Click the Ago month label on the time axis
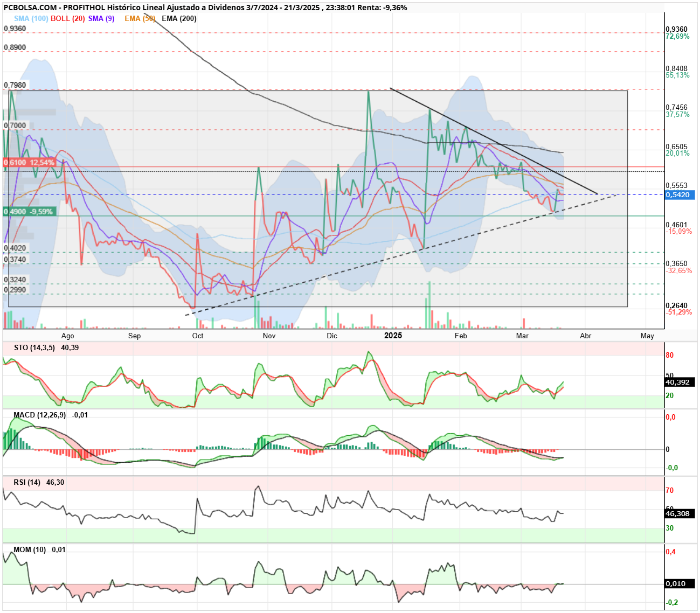700x613 pixels. click(67, 336)
